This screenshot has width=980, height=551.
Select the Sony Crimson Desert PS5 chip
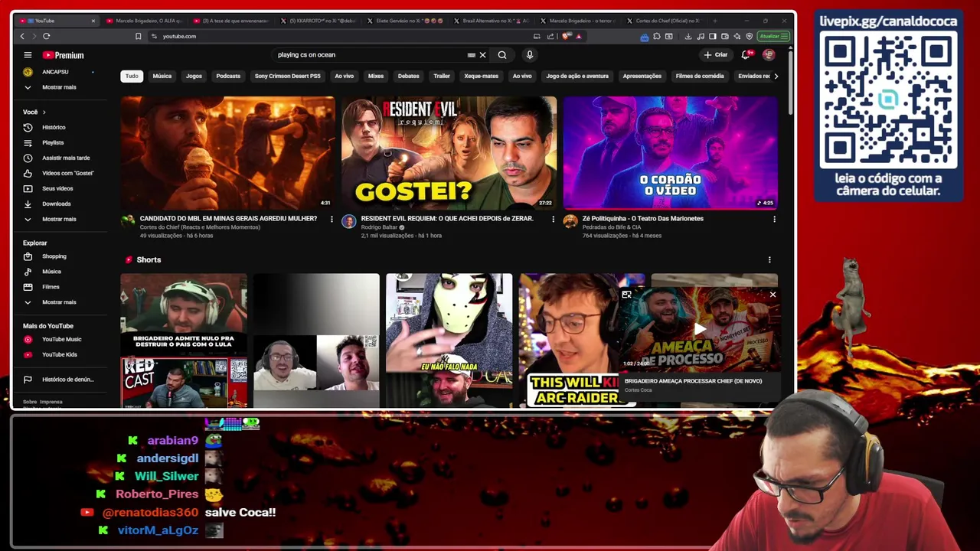click(288, 76)
